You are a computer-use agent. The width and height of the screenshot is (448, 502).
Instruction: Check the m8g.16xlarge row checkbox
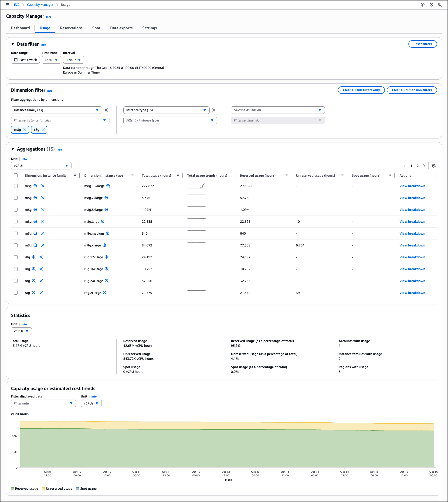(x=16, y=186)
